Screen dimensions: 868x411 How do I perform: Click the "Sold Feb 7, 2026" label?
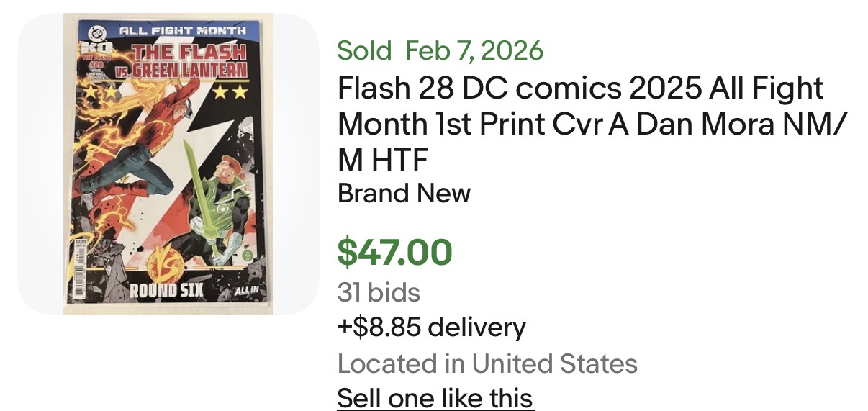pyautogui.click(x=440, y=51)
